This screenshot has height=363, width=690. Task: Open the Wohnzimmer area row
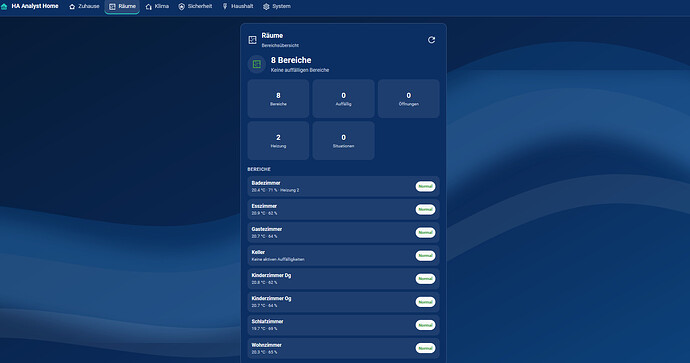click(343, 348)
